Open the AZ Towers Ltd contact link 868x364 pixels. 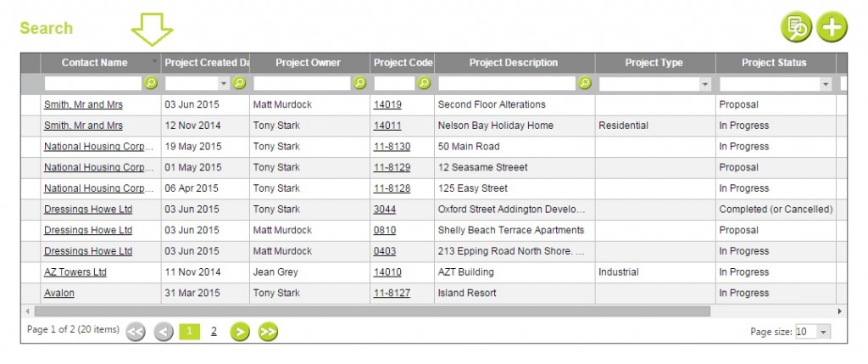pos(75,272)
